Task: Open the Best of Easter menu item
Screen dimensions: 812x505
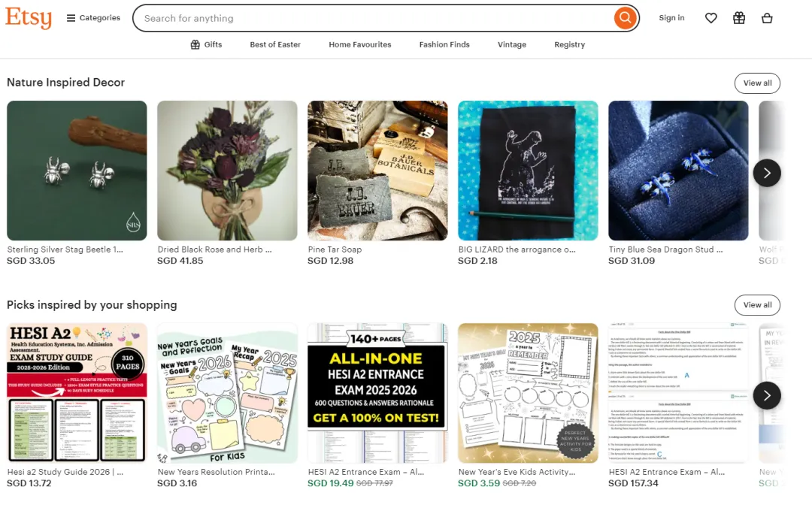Action: 275,44
